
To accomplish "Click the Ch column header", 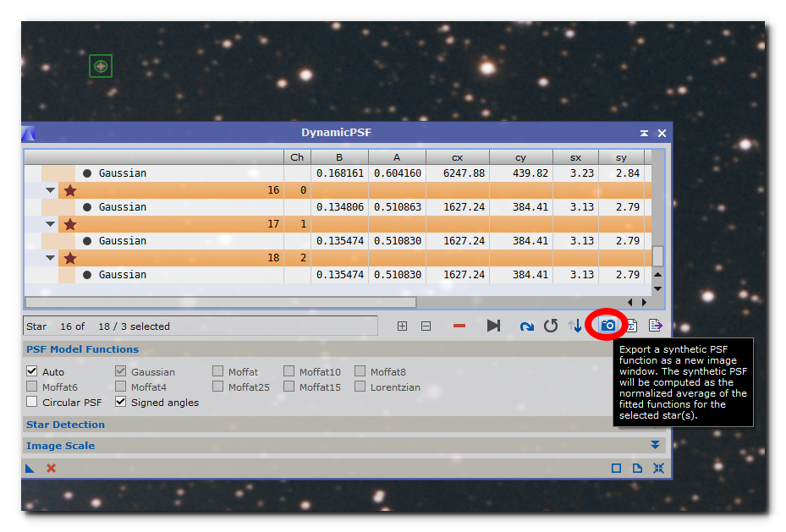I will click(x=297, y=157).
